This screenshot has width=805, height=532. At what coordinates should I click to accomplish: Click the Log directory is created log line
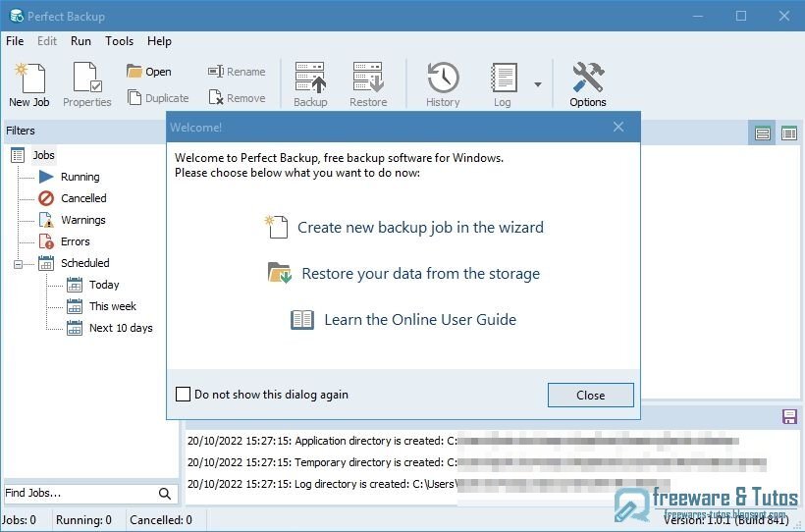[429, 484]
